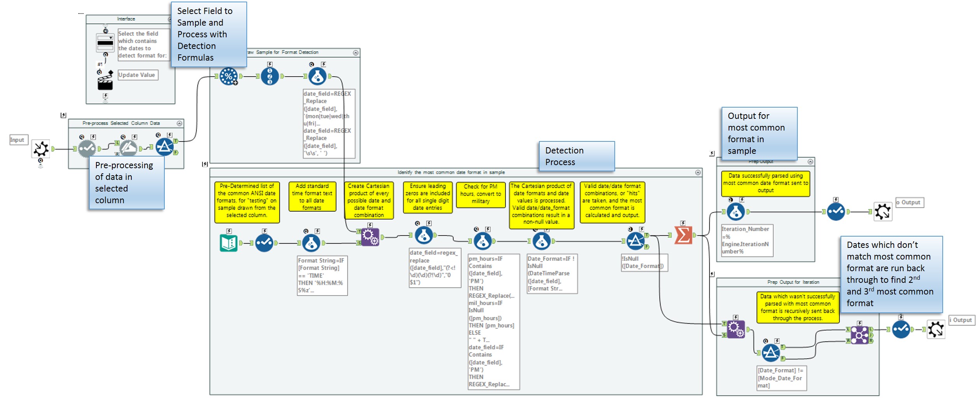Select the Formula tool in Sample for Format Detection
This screenshot has width=980, height=399.
[317, 76]
